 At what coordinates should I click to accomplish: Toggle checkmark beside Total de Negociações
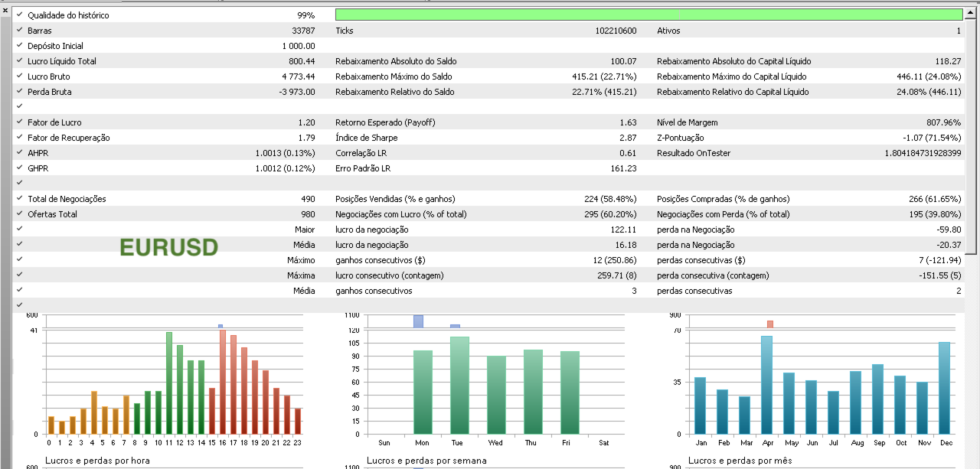tap(19, 199)
